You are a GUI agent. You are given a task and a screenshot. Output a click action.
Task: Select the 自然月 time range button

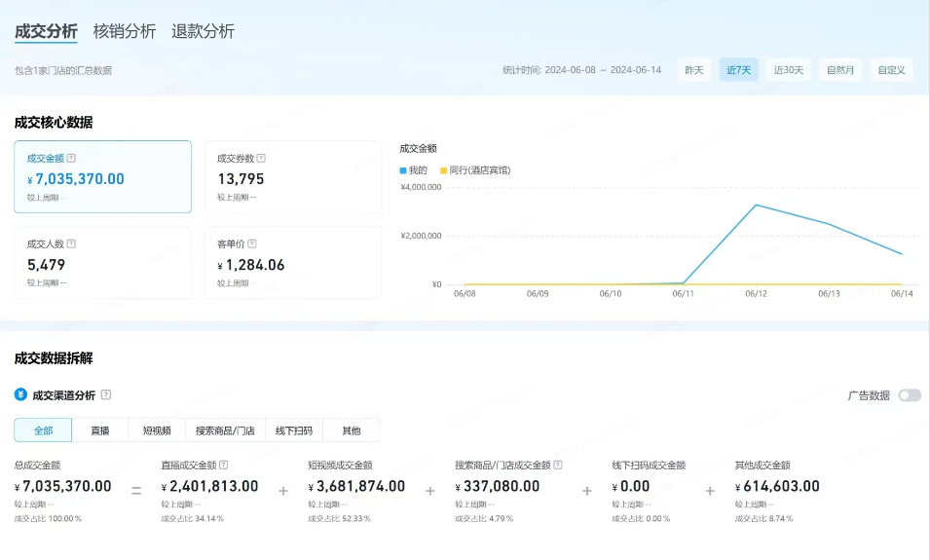click(840, 70)
